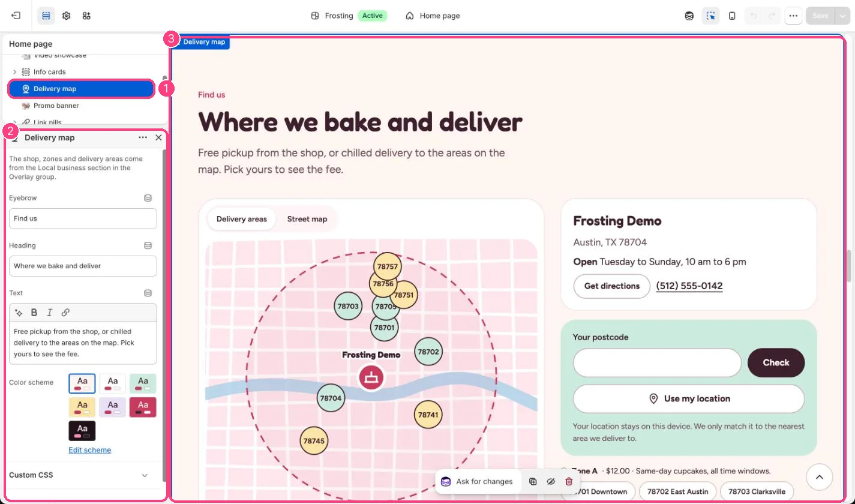Click the (512) 555-0142 phone link
Viewport: 855px width, 504px height.
tap(689, 286)
